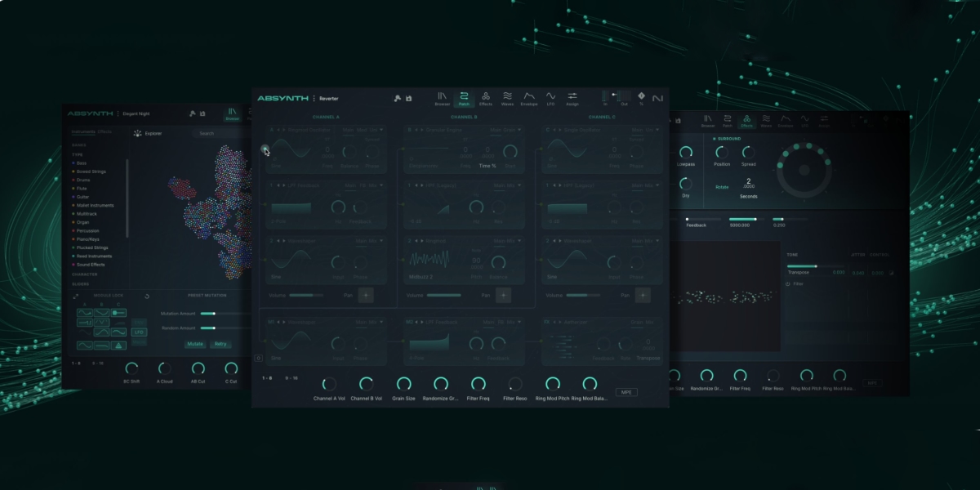980x490 pixels.
Task: Click the Channel A Pan crosshair pad
Action: click(365, 295)
